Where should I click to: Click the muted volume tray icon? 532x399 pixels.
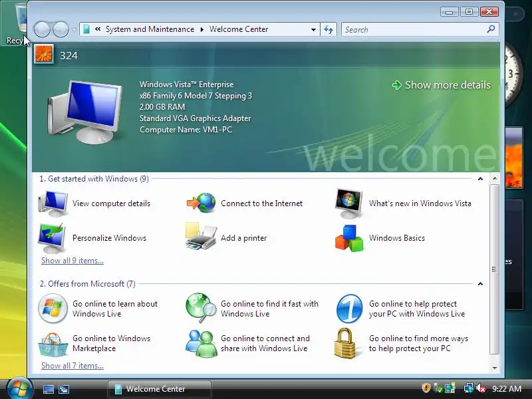480,388
